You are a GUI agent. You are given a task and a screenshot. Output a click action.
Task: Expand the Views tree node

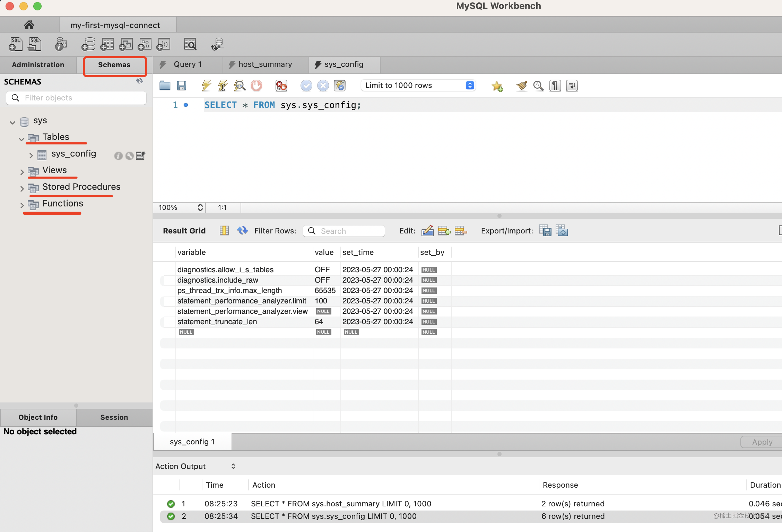tap(22, 172)
